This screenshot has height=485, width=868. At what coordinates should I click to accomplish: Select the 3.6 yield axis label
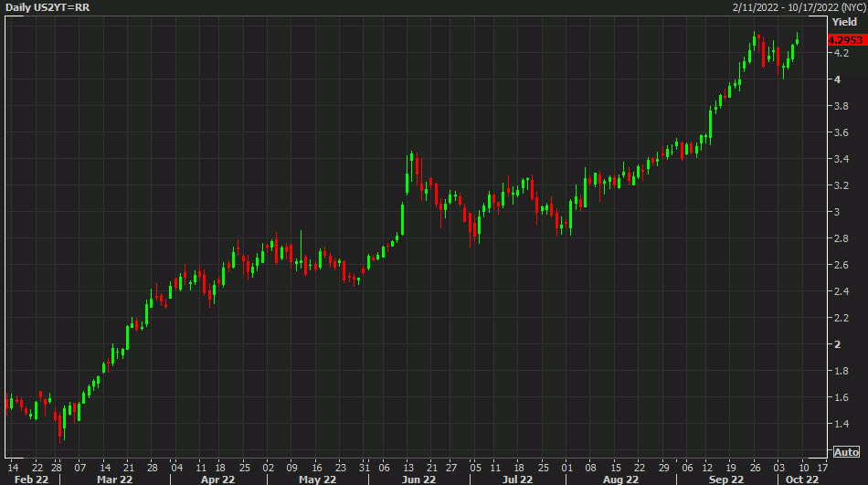[842, 132]
